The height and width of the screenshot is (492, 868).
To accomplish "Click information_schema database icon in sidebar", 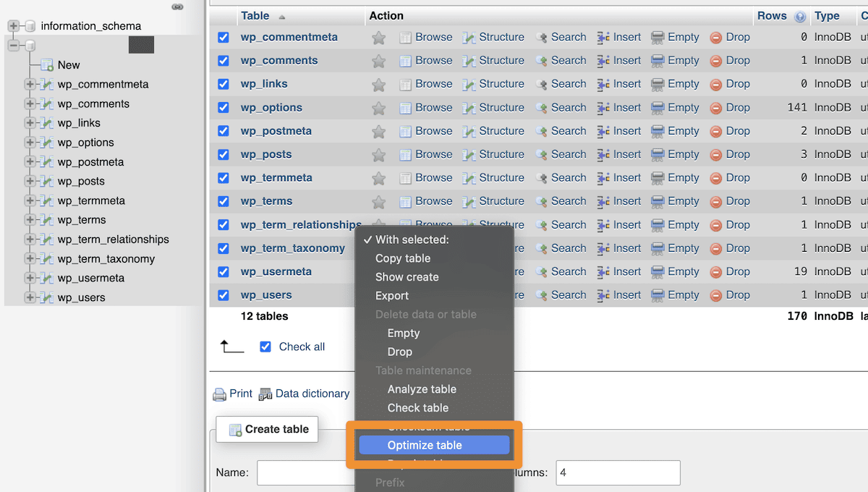I will click(x=30, y=26).
